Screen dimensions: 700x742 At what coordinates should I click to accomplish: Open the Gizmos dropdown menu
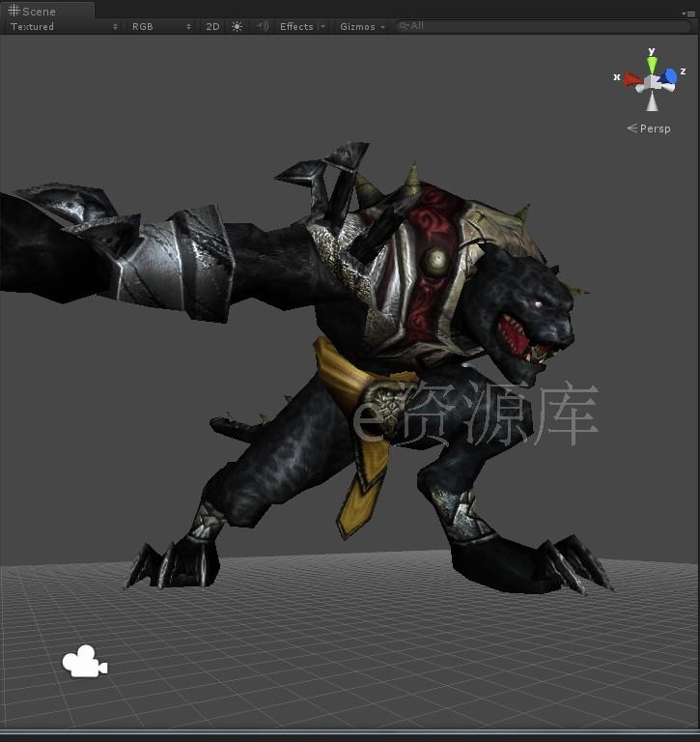coord(362,26)
